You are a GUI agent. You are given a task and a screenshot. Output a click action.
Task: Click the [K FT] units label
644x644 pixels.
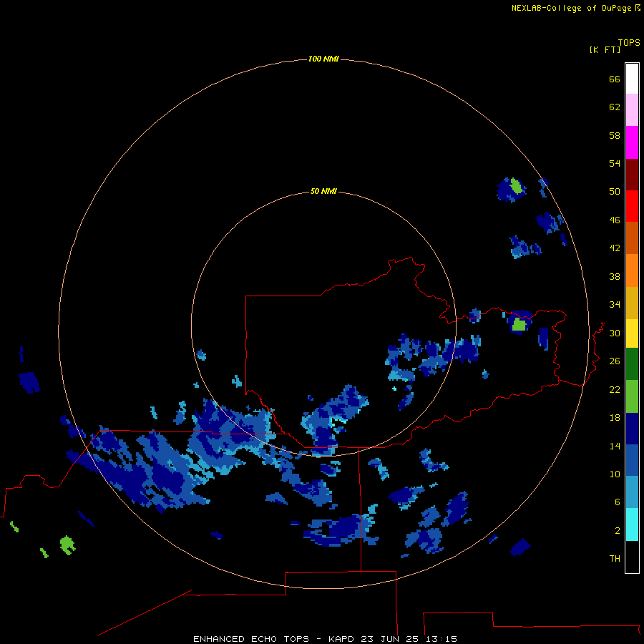(605, 49)
